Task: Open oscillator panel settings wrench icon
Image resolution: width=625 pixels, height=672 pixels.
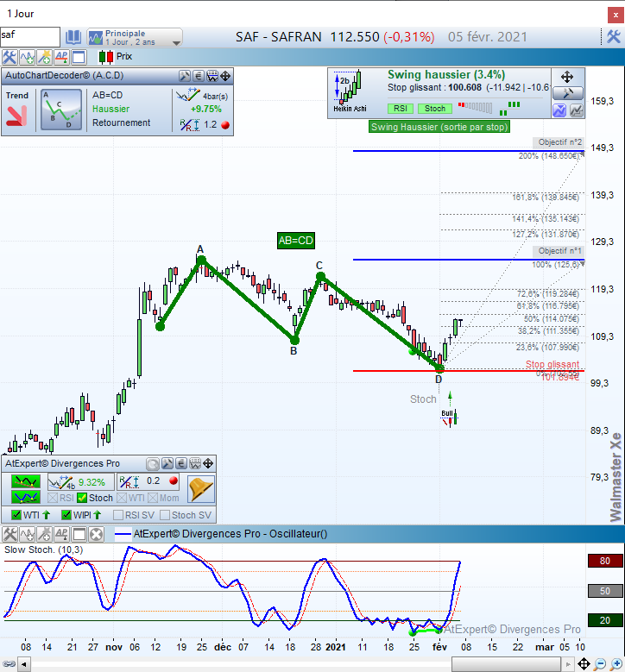Action: pos(9,535)
